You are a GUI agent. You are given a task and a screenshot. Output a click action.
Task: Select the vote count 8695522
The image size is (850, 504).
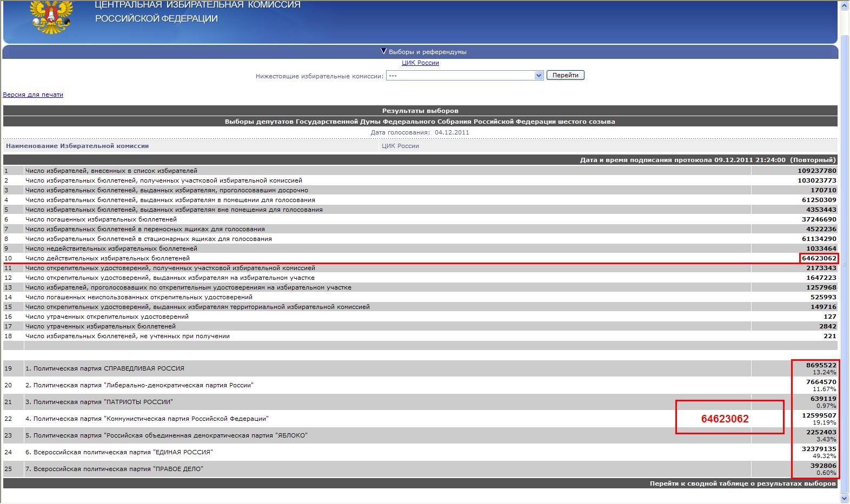(x=821, y=365)
